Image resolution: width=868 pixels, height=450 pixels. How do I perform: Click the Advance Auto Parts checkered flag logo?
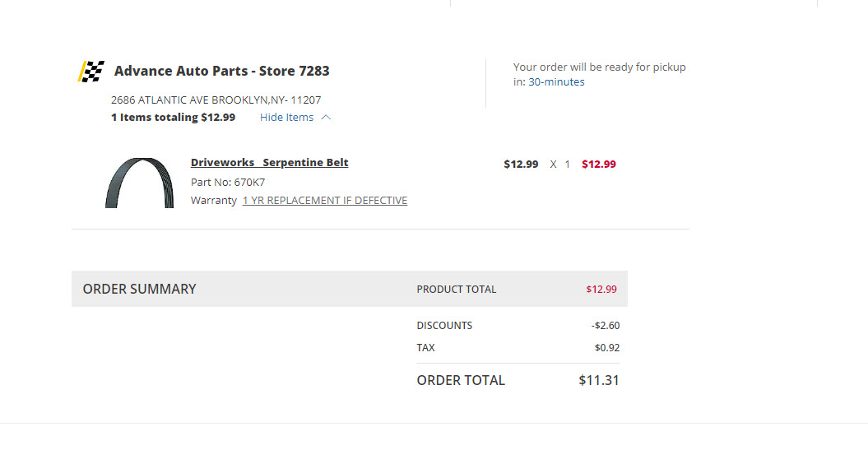[x=91, y=72]
